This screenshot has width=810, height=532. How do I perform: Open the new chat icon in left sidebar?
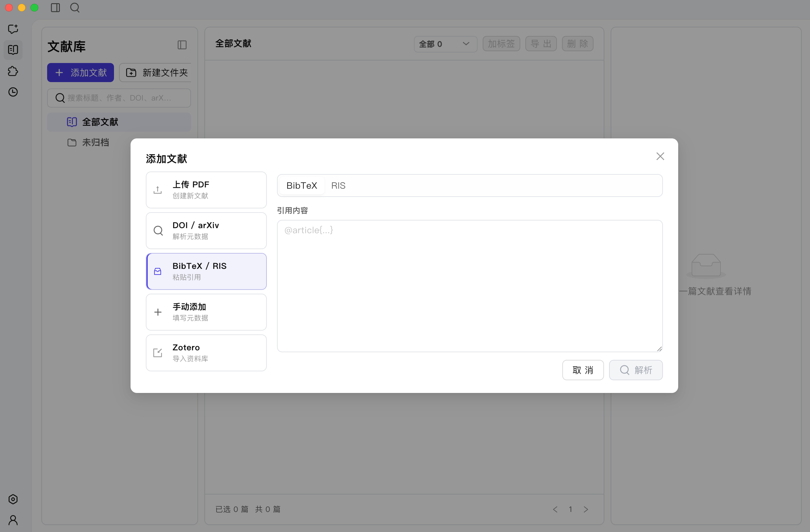click(13, 29)
